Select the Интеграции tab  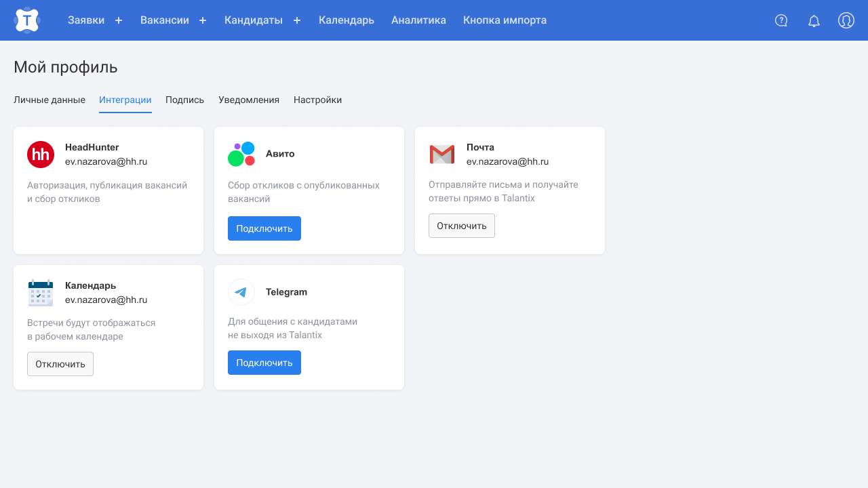(x=125, y=100)
